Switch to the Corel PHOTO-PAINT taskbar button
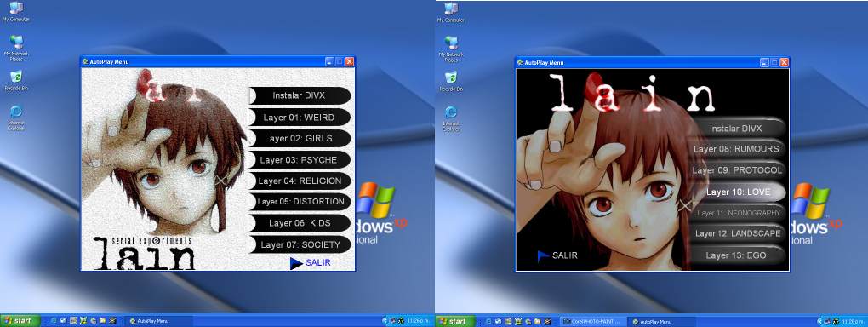Screen dimensions: 868x327 [x=593, y=321]
